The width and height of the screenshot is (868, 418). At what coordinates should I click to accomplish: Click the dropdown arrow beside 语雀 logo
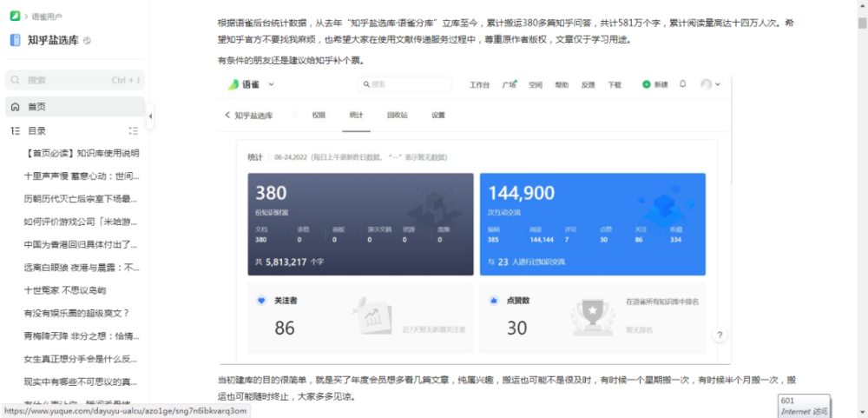271,84
